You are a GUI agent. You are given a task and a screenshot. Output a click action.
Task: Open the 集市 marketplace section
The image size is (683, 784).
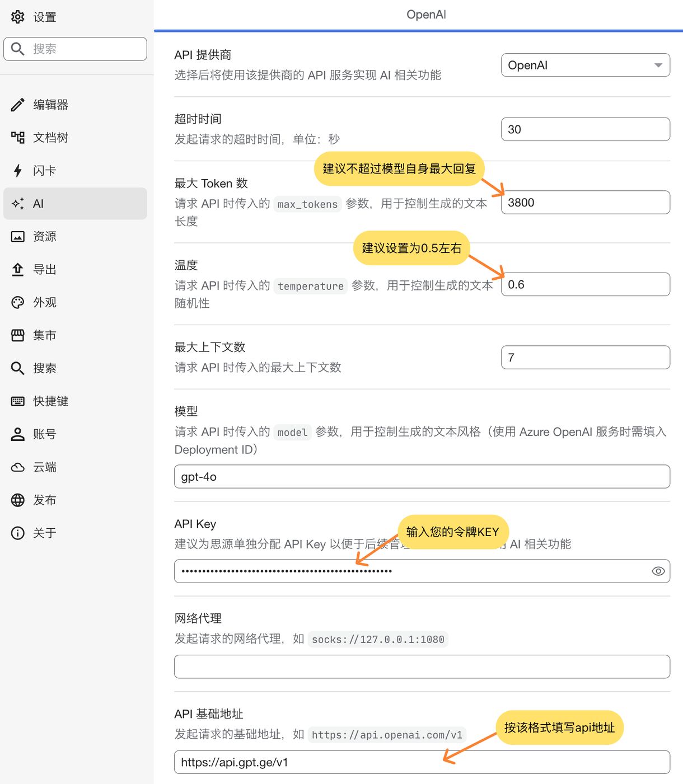click(75, 335)
